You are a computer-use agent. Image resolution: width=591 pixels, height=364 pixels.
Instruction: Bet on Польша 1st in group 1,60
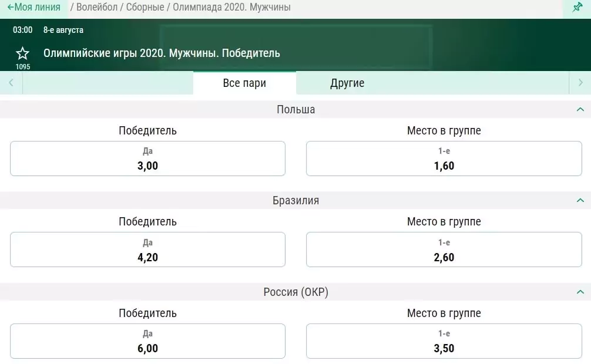click(x=444, y=159)
